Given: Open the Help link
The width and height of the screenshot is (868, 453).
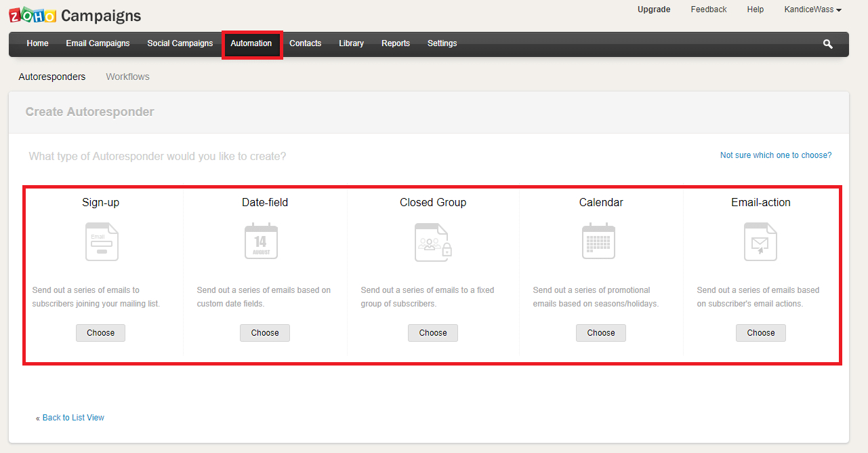Looking at the screenshot, I should pyautogui.click(x=756, y=9).
